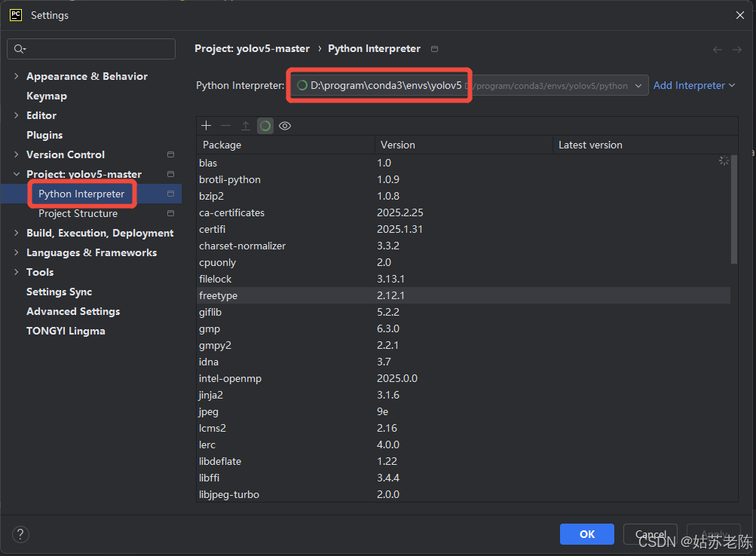The image size is (756, 556).
Task: Click the upgrade package arrow icon
Action: [246, 126]
